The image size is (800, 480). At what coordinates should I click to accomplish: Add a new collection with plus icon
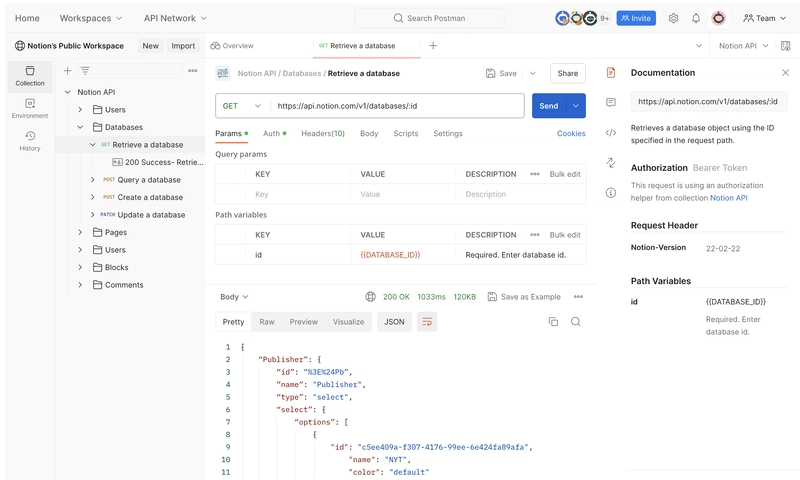(x=67, y=71)
